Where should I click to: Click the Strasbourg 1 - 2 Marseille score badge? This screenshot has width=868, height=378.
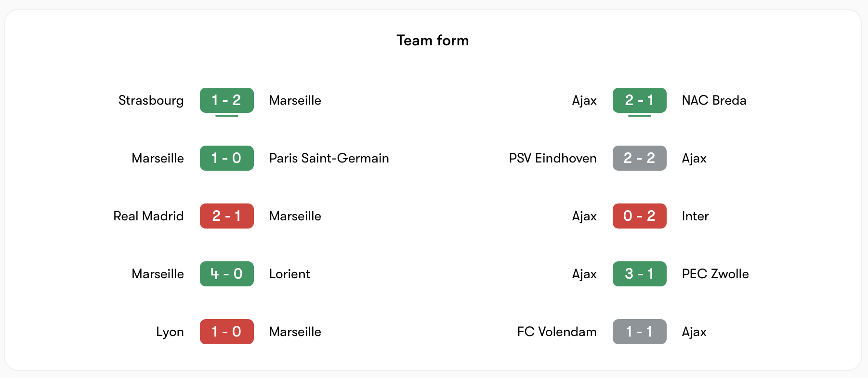[226, 100]
